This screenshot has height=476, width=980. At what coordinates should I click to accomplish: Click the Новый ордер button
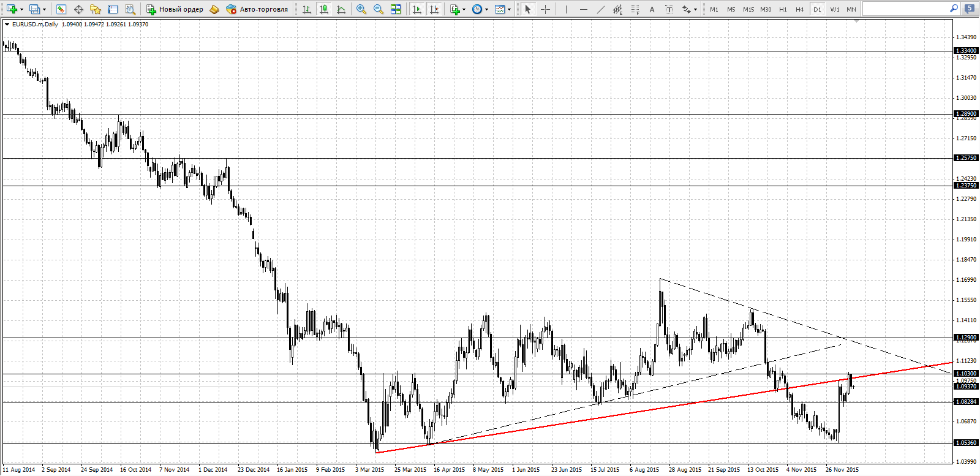[x=175, y=9]
